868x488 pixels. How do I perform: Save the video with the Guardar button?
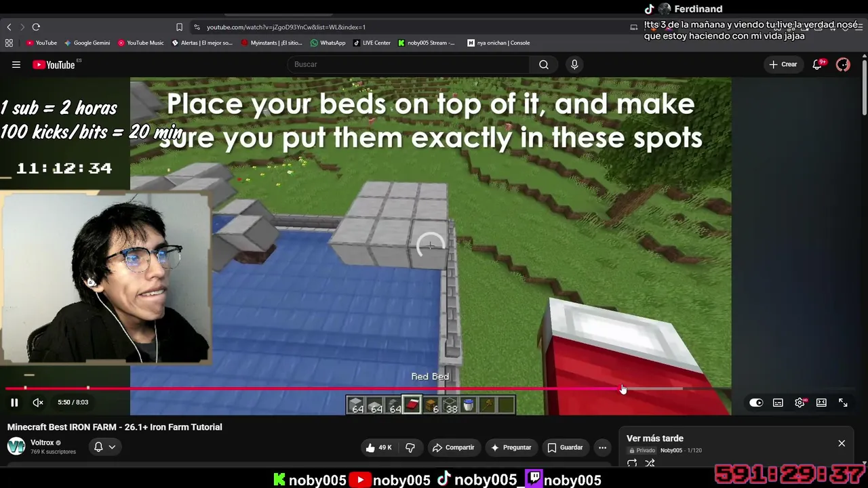565,447
